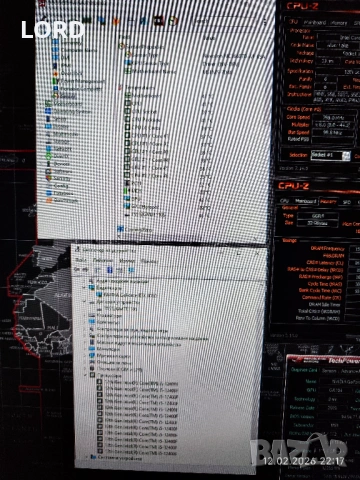Collapse the Видеокарти node in Device Manager
Image resolution: width=360 pixels, height=480 pixels.
pyautogui.click(x=84, y=288)
